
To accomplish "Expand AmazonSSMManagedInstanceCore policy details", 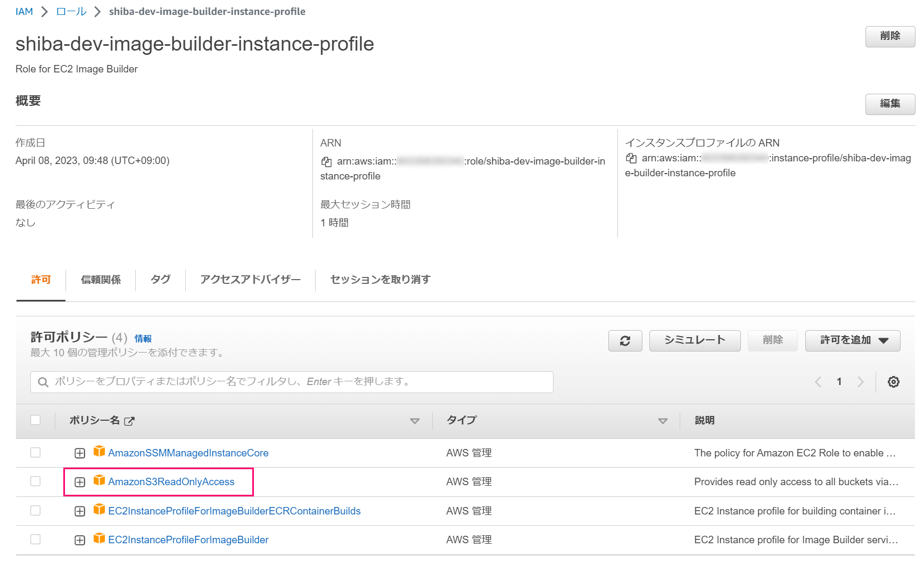I will (x=80, y=453).
